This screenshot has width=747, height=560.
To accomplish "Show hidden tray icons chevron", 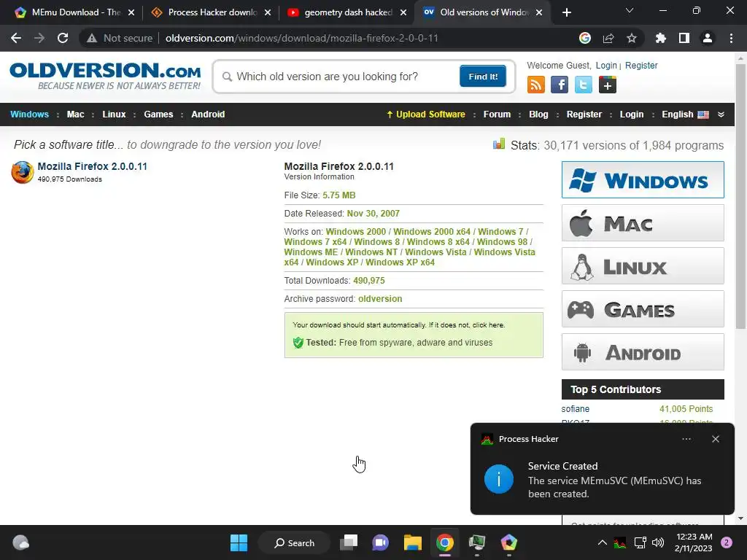I will [602, 542].
